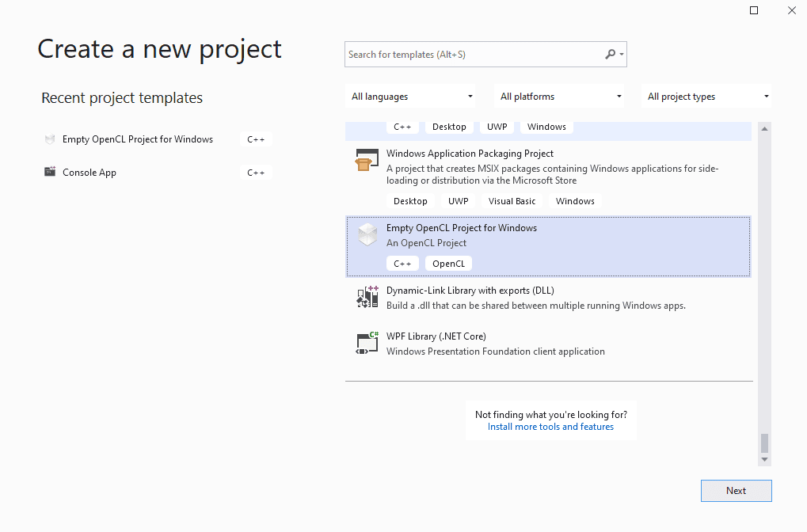The image size is (807, 532).
Task: Click the scrollbar down arrow
Action: [x=764, y=459]
